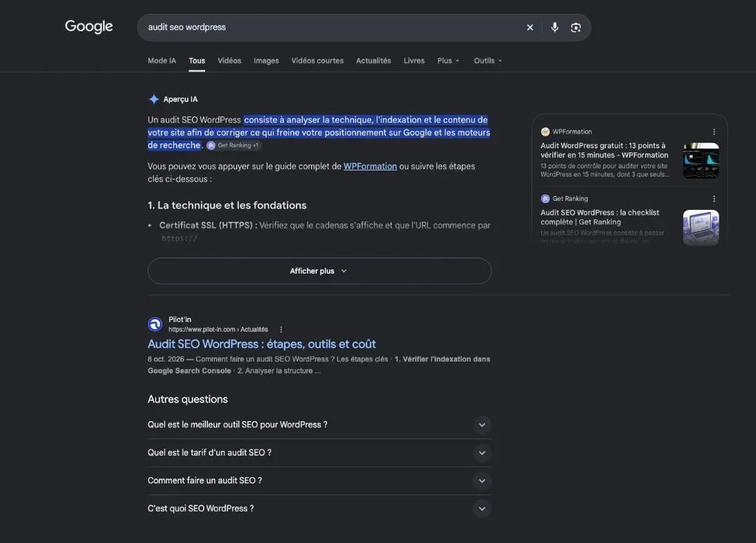
Task: Switch to Images tab
Action: point(266,61)
